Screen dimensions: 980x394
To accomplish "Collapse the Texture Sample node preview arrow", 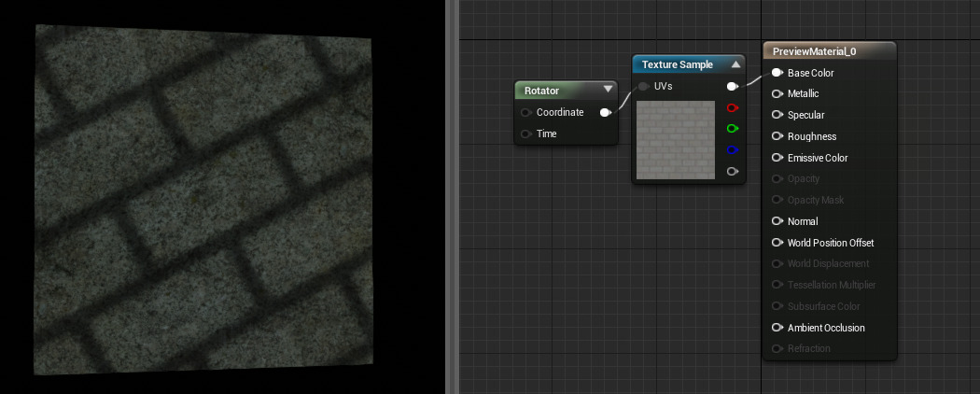I will [735, 64].
